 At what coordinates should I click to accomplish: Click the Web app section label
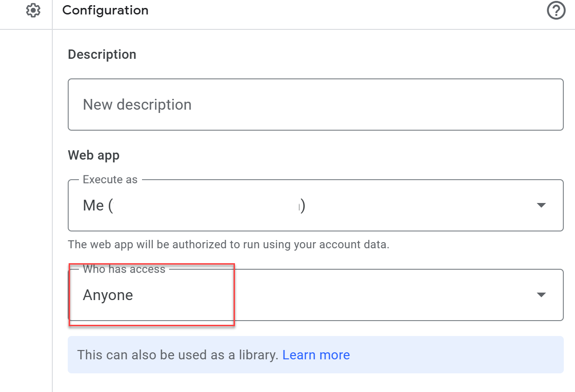click(x=94, y=155)
